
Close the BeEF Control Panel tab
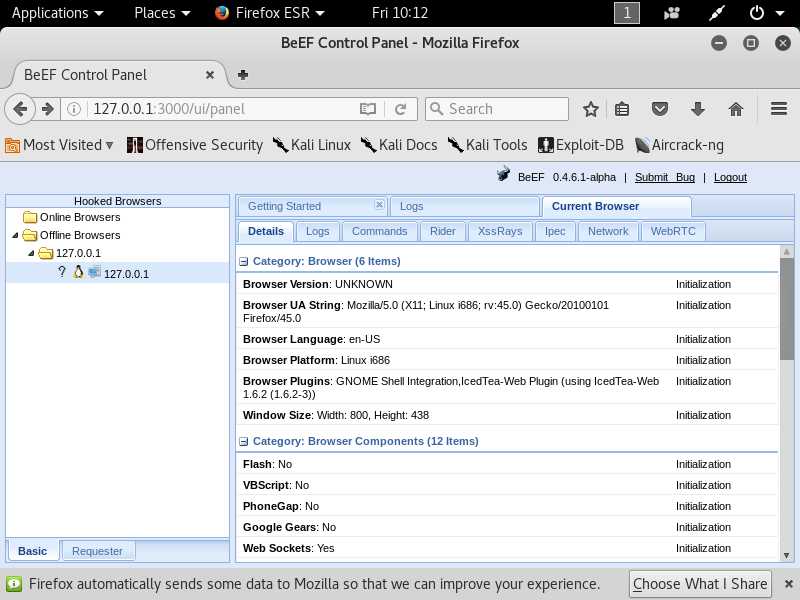210,75
